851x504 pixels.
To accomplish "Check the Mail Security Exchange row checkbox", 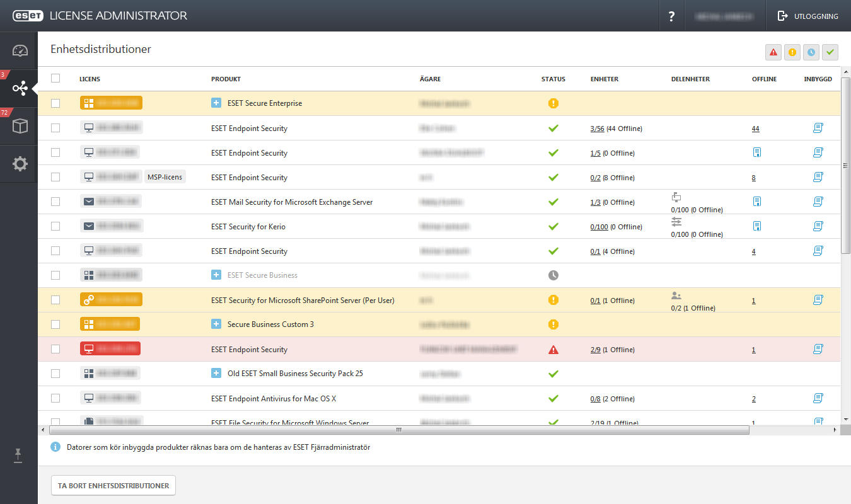I will coord(55,202).
